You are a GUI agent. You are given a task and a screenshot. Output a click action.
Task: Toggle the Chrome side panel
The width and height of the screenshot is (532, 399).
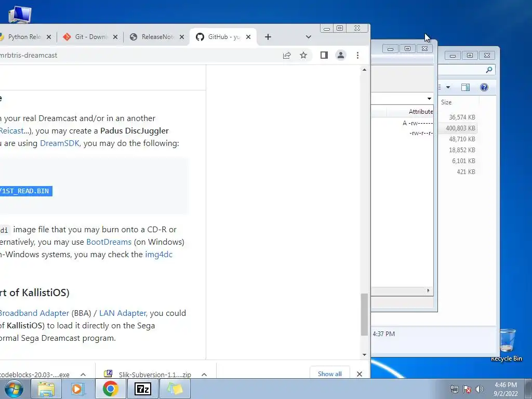324,55
